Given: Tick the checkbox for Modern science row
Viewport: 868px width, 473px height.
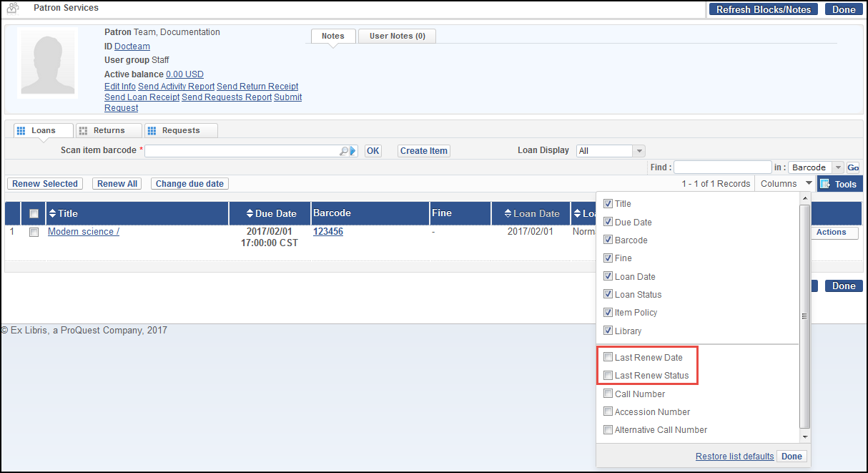Looking at the screenshot, I should 34,232.
